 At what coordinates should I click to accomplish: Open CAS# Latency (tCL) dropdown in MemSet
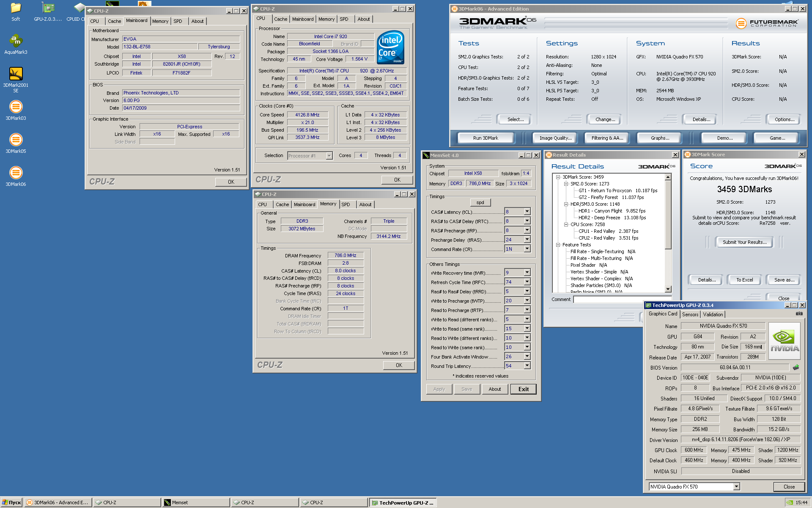[527, 212]
